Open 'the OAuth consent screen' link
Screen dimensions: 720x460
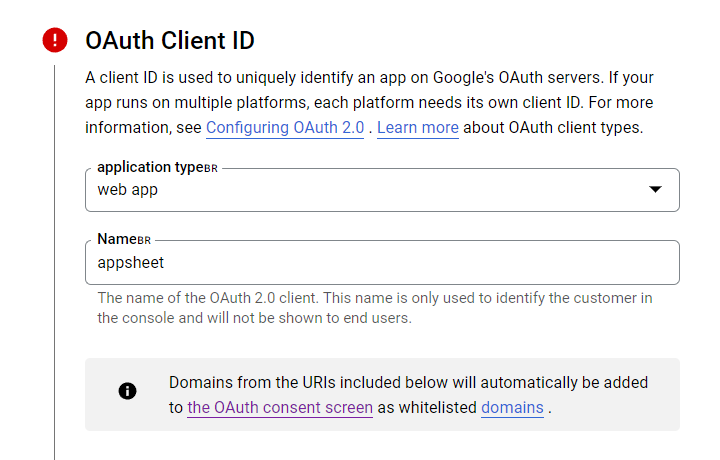280,408
